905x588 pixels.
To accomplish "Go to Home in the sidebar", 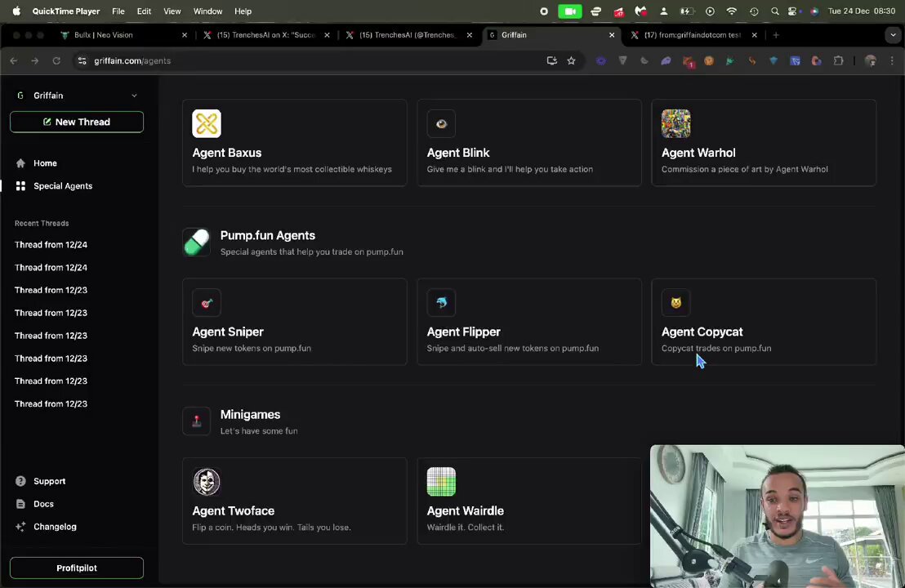I will (45, 163).
